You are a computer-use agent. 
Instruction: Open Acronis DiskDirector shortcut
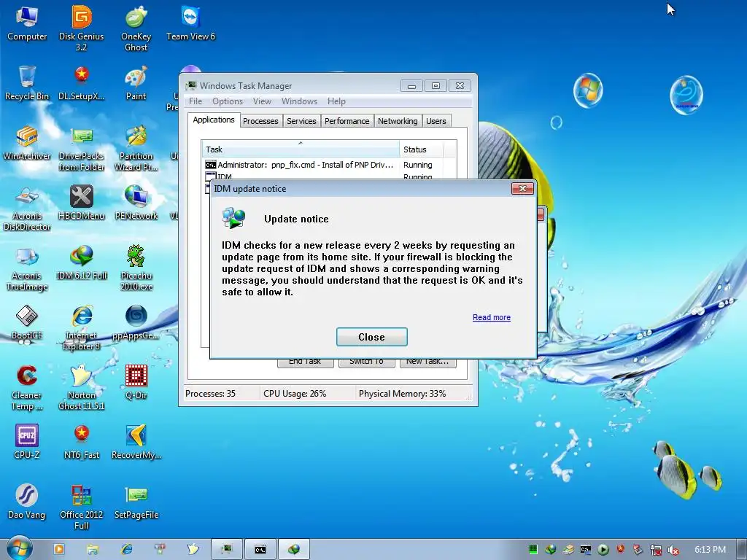click(x=27, y=209)
